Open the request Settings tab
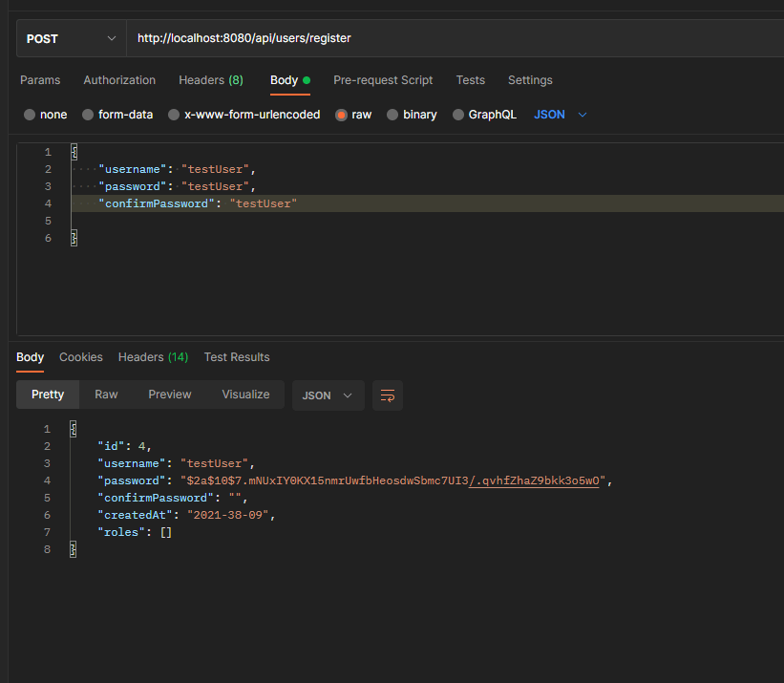 click(x=530, y=80)
